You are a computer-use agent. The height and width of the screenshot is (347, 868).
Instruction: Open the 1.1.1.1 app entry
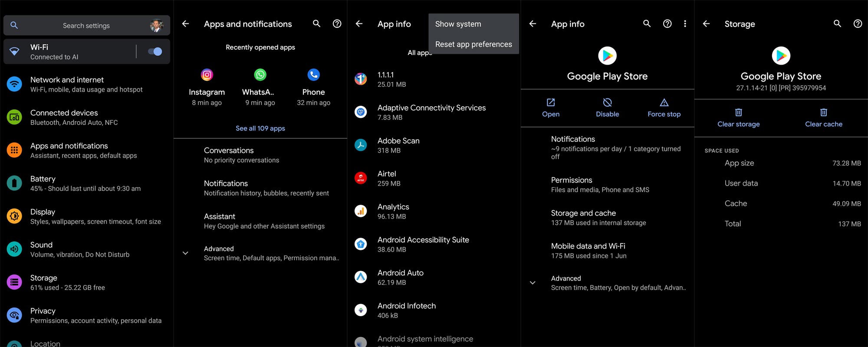[434, 79]
